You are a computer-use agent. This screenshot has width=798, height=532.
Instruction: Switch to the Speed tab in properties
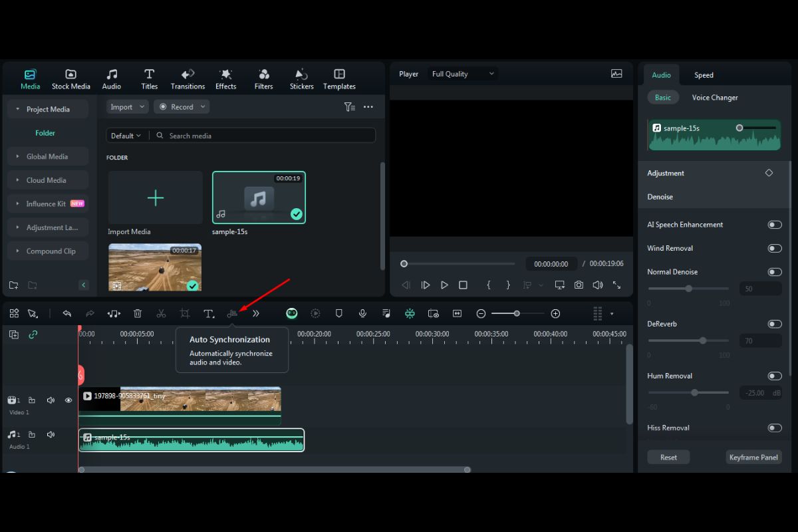click(704, 75)
